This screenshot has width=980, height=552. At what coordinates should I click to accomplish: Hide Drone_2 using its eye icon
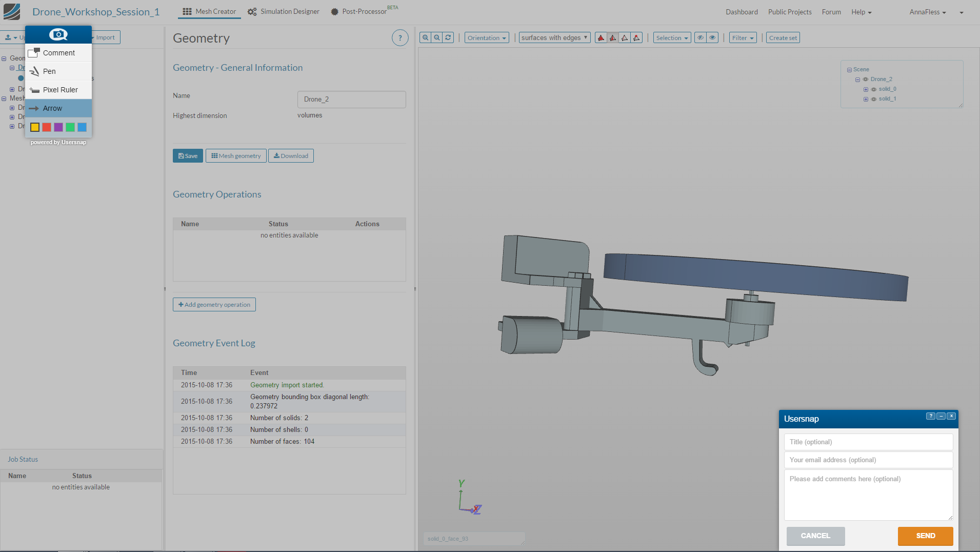coord(866,80)
